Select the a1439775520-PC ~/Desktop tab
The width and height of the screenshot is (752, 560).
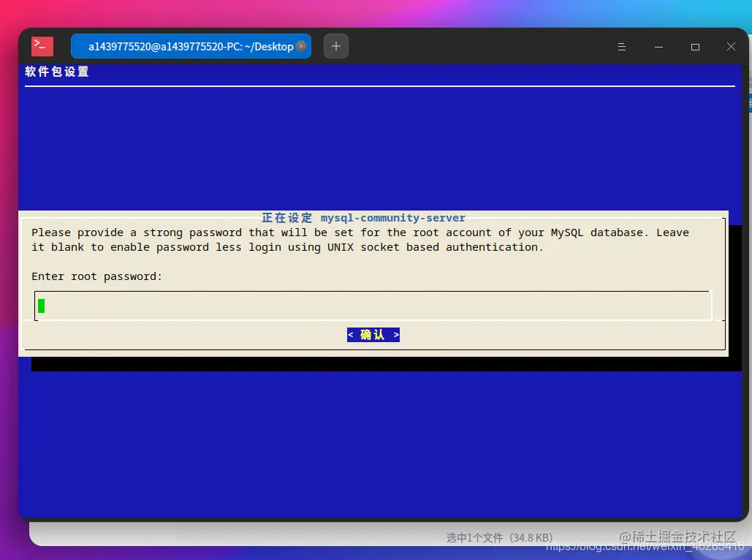[x=191, y=47]
